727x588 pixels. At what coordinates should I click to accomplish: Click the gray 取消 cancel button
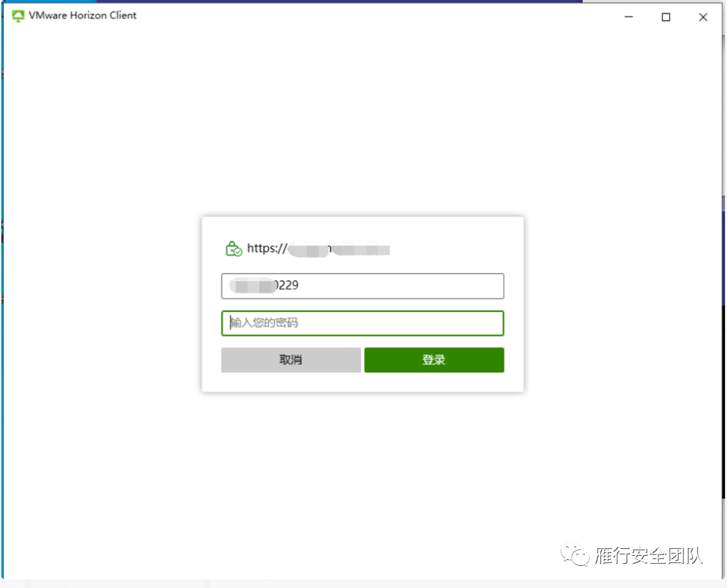coord(291,360)
